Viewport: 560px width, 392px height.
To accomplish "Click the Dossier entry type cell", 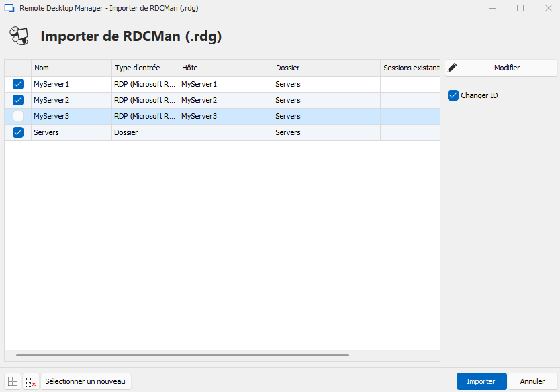I will point(145,132).
